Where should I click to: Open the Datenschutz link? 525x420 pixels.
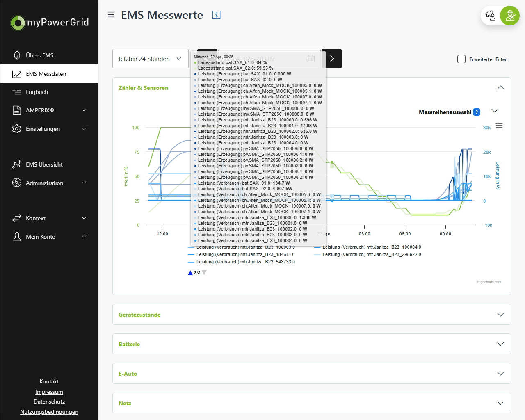(49, 402)
